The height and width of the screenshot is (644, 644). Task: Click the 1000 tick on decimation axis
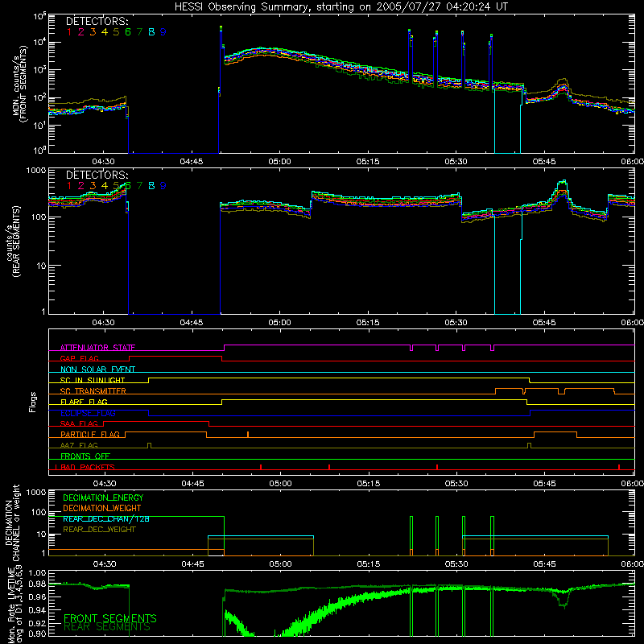tap(36, 493)
